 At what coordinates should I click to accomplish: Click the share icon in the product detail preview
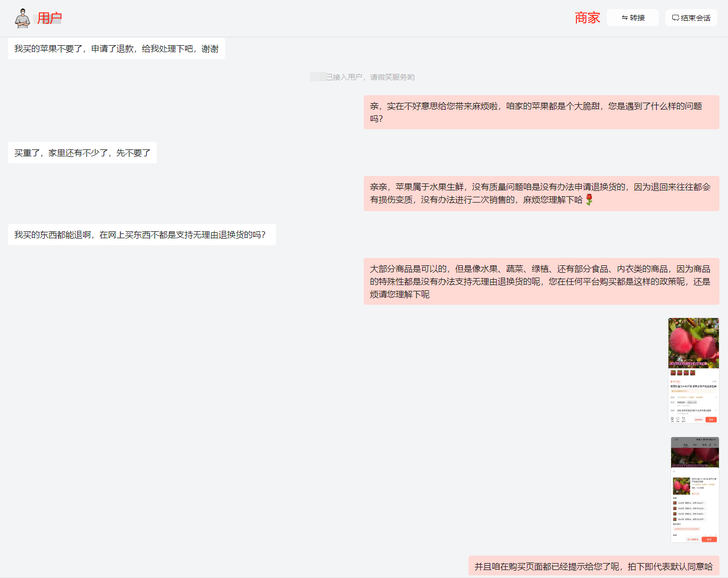(710, 445)
